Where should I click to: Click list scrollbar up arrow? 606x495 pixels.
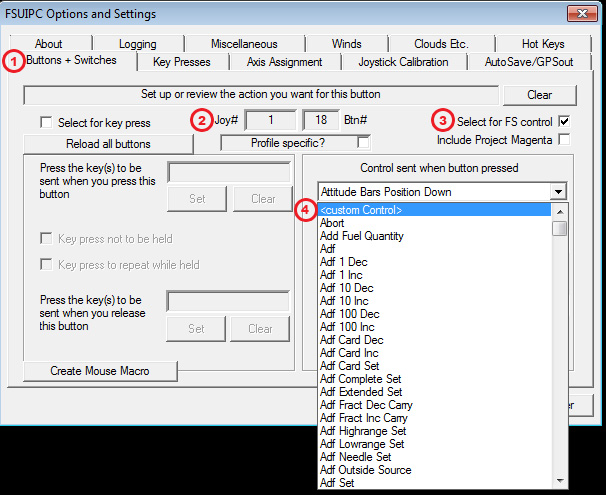[x=560, y=212]
